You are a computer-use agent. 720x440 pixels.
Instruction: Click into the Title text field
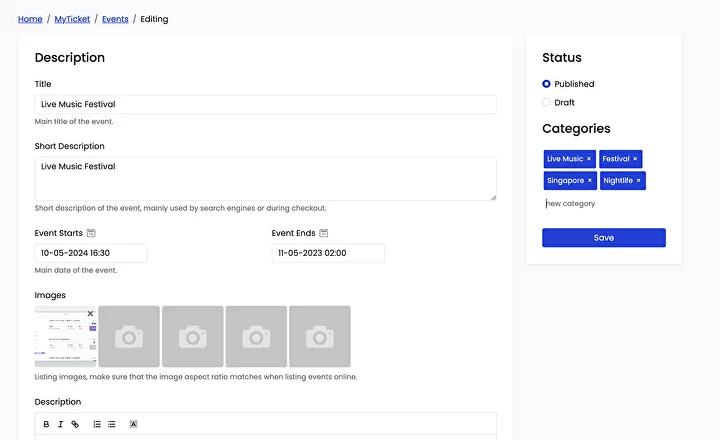265,104
